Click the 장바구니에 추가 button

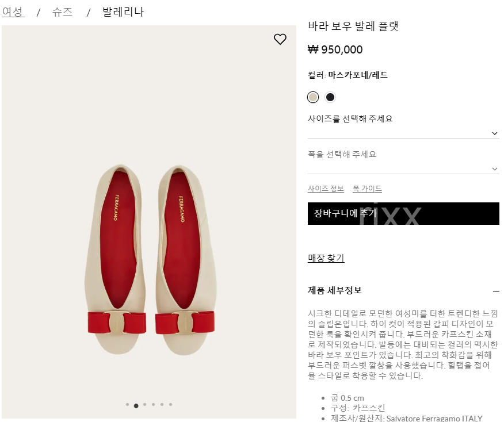coord(403,213)
